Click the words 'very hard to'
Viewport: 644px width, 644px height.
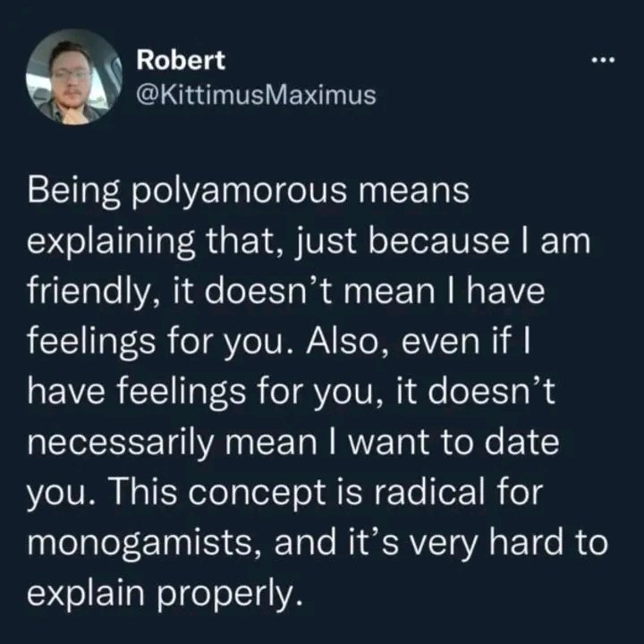(x=507, y=544)
